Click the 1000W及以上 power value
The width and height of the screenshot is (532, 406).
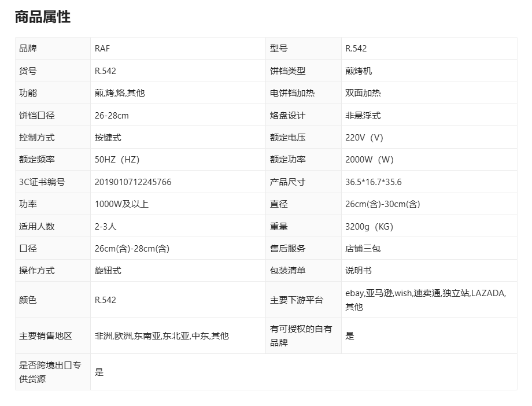(121, 204)
